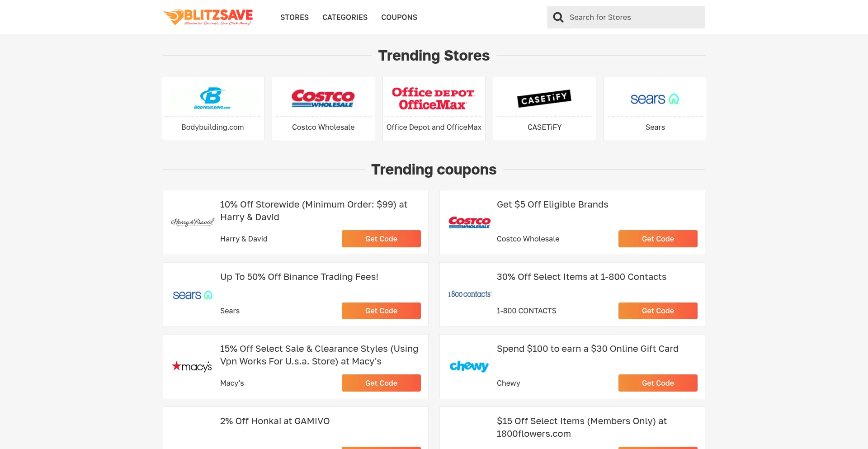Open the CASETiFY store name link

pos(544,127)
